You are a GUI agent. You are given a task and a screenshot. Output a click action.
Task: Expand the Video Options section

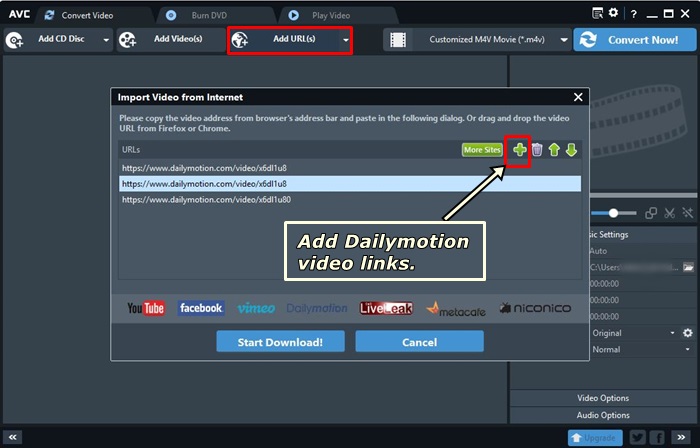click(x=603, y=398)
